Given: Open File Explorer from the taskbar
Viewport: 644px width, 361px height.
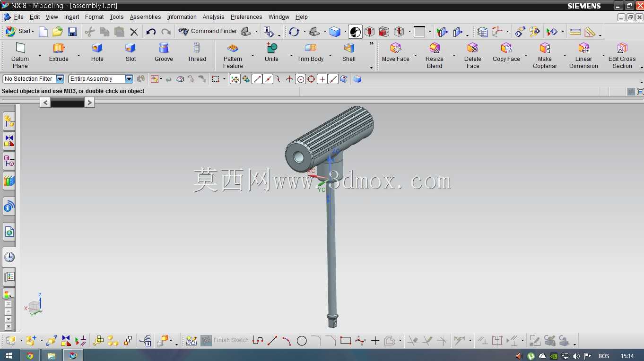Looking at the screenshot, I should (x=52, y=355).
